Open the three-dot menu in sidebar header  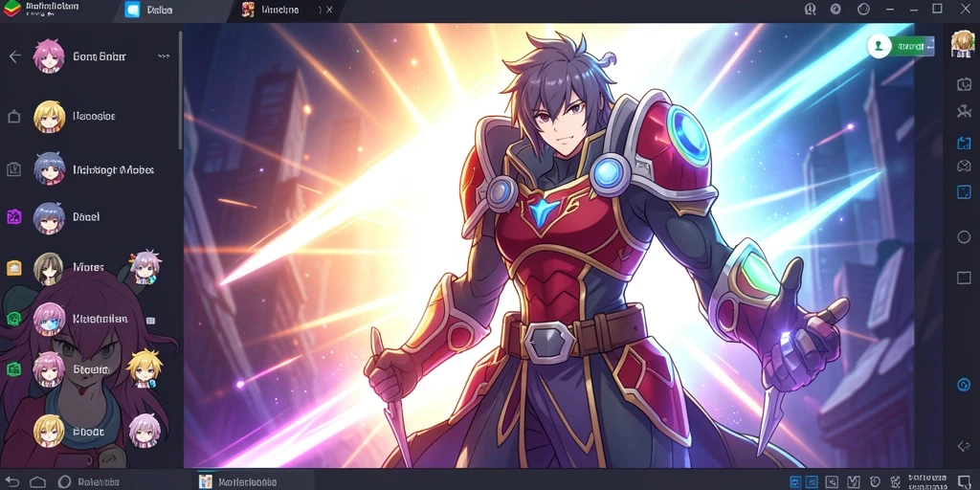click(164, 56)
